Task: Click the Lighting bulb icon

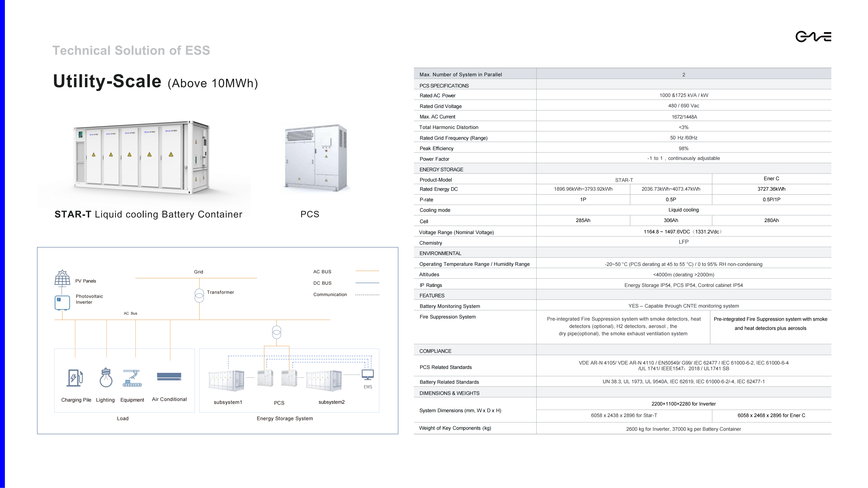Action: click(x=106, y=378)
